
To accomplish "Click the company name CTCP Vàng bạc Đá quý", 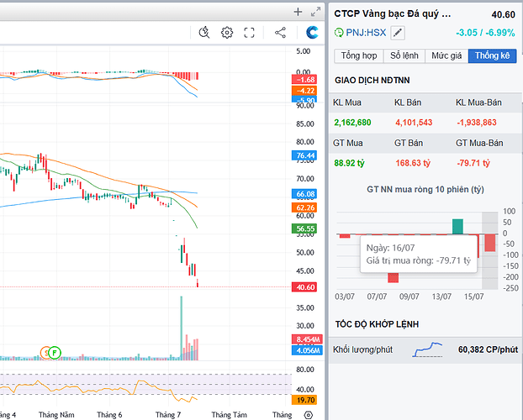I will pyautogui.click(x=392, y=14).
